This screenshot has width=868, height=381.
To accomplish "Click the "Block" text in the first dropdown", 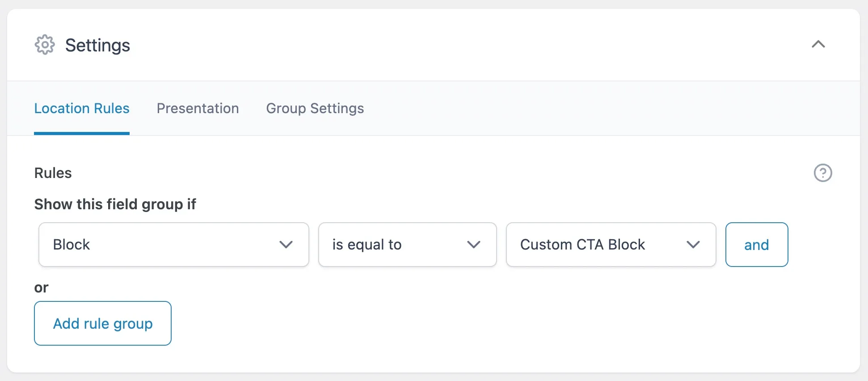I will pyautogui.click(x=72, y=245).
